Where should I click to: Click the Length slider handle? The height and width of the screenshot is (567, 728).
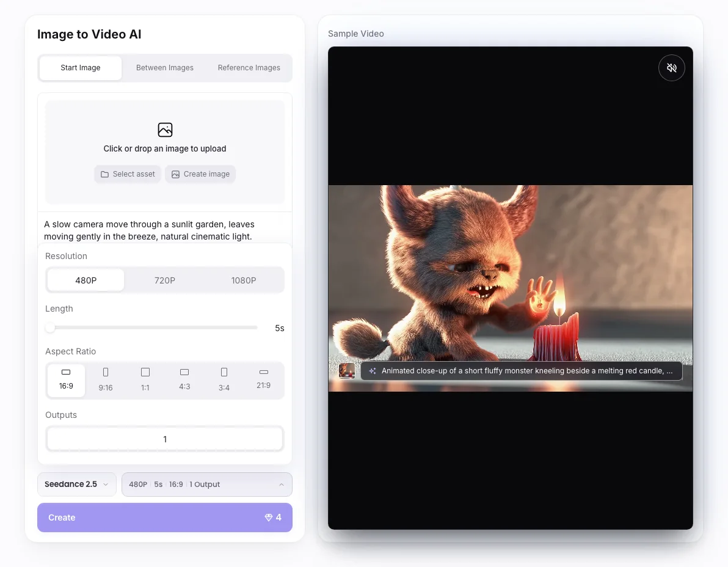pos(50,328)
